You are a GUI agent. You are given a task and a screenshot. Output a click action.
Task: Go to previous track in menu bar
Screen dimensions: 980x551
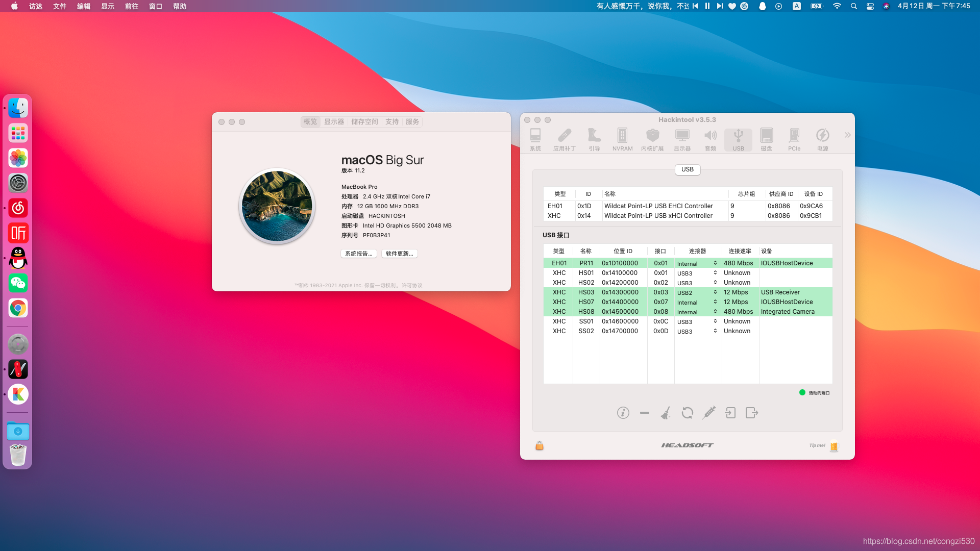click(695, 6)
